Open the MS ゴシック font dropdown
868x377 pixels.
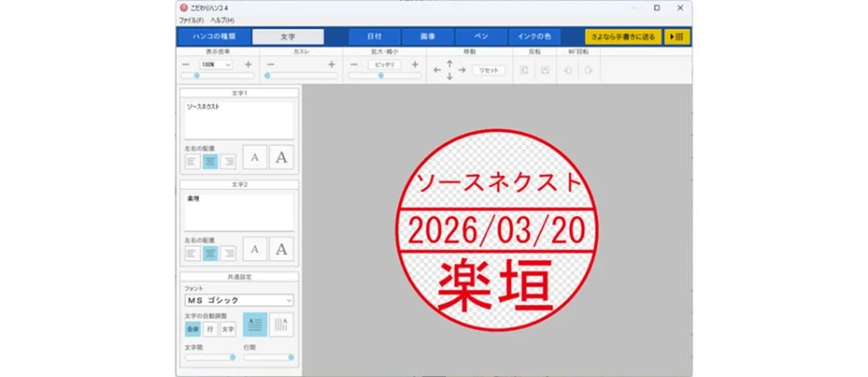coord(239,301)
